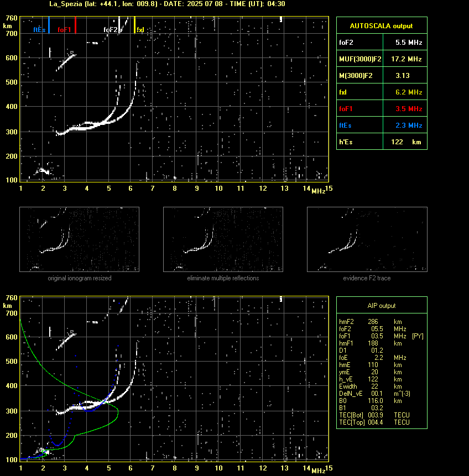Screen dimensions: 469x476
Task: Click the hmE 110 km row
Action: pyautogui.click(x=371, y=365)
